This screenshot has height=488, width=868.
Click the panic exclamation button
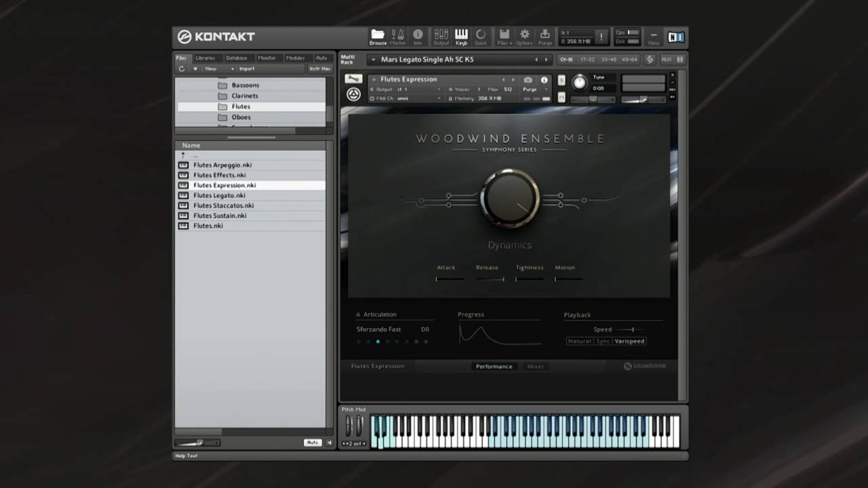point(601,37)
